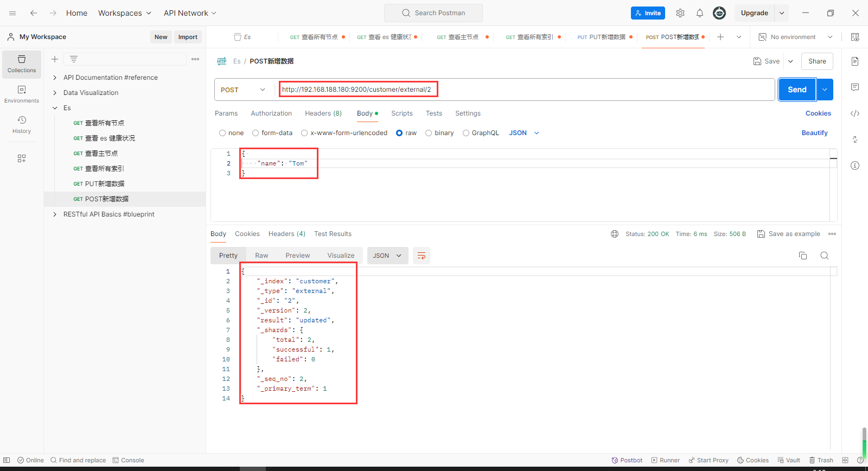Select the binary body type
Screen dimensions: 868x471
tap(429, 133)
